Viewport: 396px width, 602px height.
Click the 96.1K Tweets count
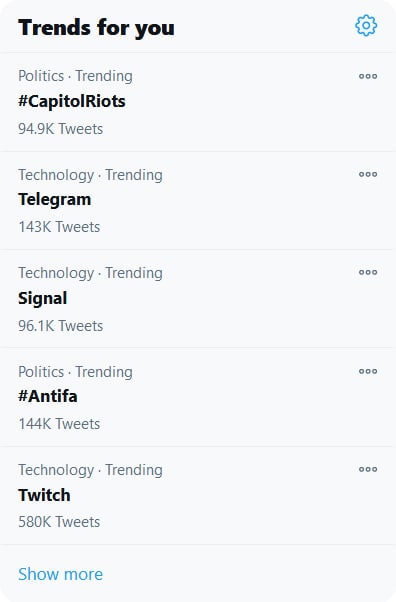(x=60, y=326)
